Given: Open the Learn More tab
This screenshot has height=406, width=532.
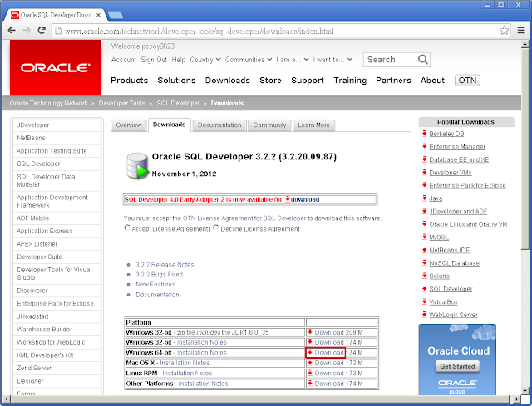Looking at the screenshot, I should (314, 125).
